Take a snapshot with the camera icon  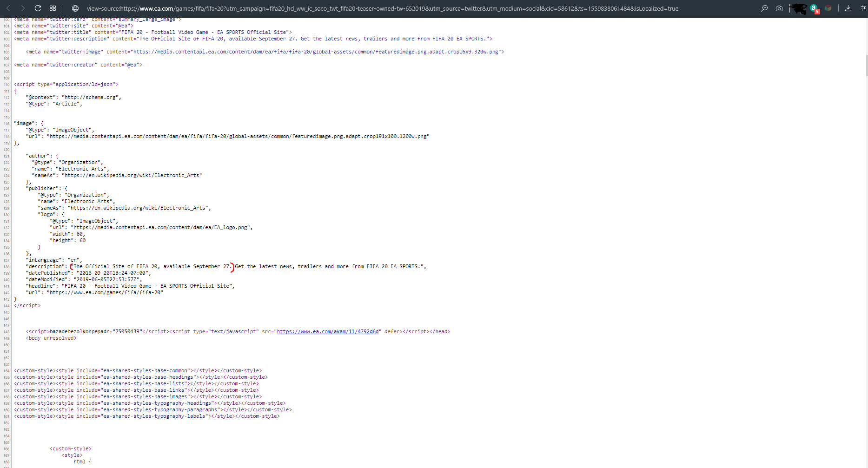coord(779,8)
